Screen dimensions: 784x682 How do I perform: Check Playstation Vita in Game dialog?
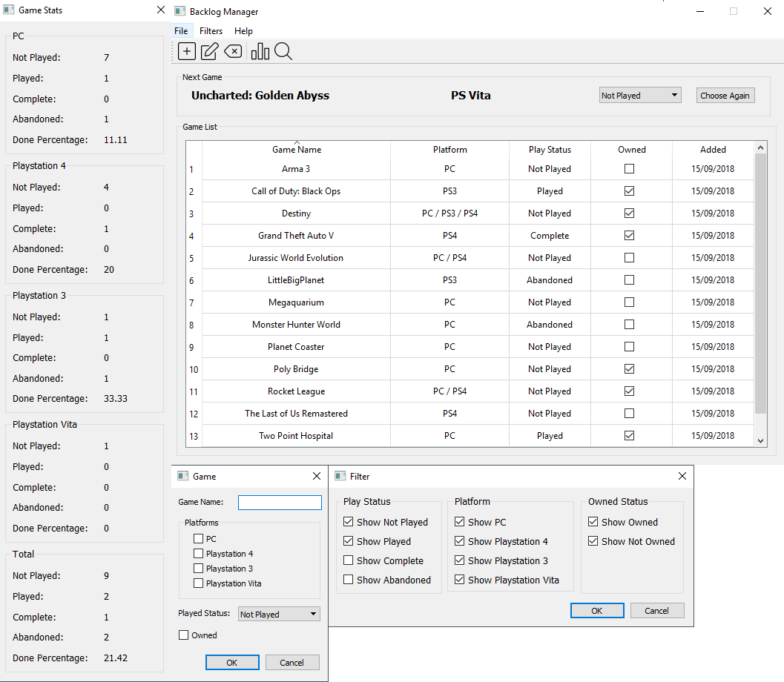coord(199,583)
